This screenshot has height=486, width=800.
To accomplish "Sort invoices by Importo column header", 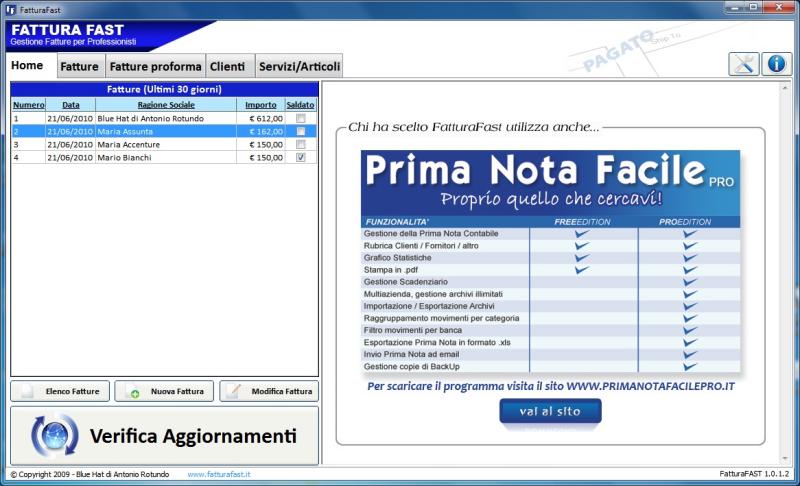I will click(x=261, y=104).
